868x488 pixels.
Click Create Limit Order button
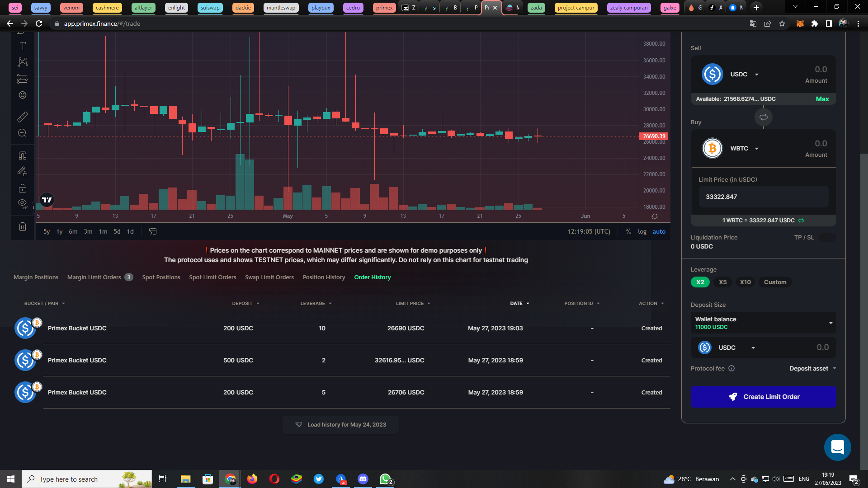click(763, 397)
